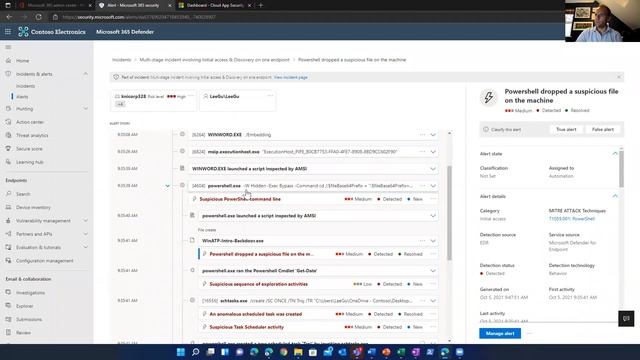Switch to Dashboard Cloud App Security tab
The image size is (640, 360).
click(x=215, y=5)
